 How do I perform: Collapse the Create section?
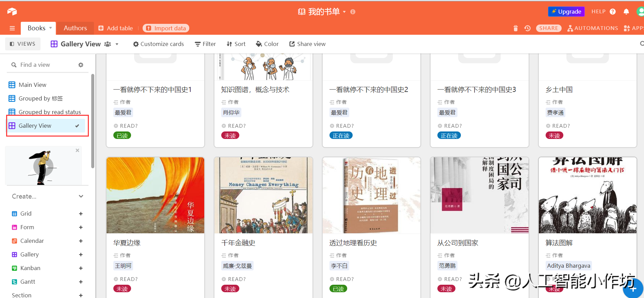(81, 196)
